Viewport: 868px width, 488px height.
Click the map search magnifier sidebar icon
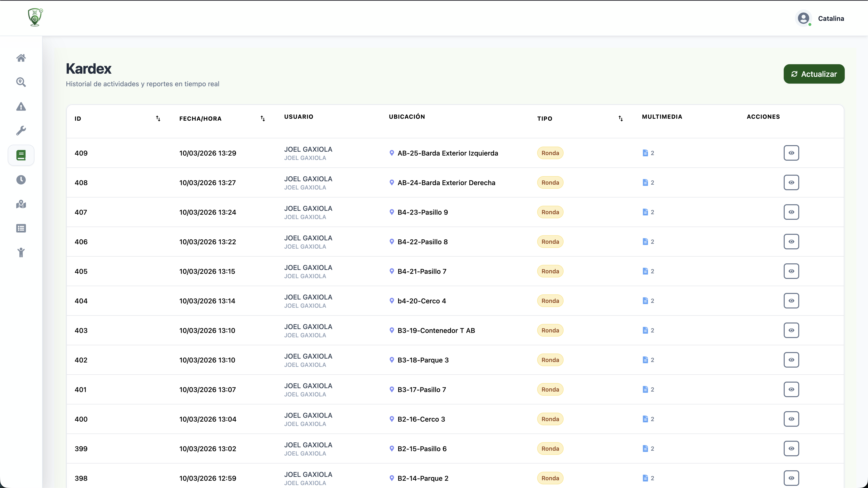click(x=21, y=82)
